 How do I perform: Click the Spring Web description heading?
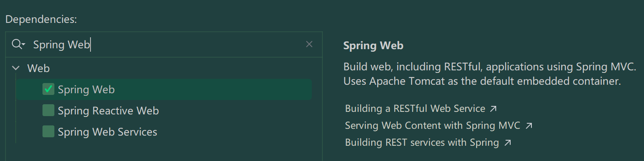point(373,46)
